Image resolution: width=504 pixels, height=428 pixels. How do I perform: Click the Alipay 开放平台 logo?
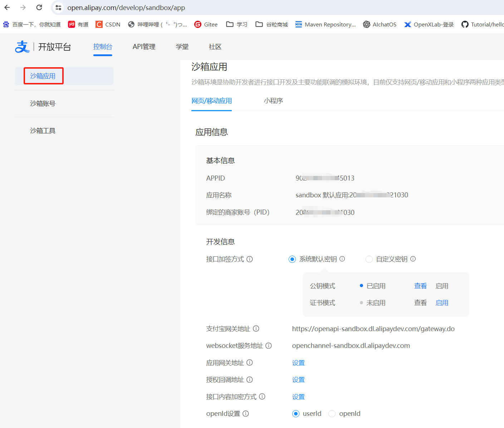[x=43, y=47]
